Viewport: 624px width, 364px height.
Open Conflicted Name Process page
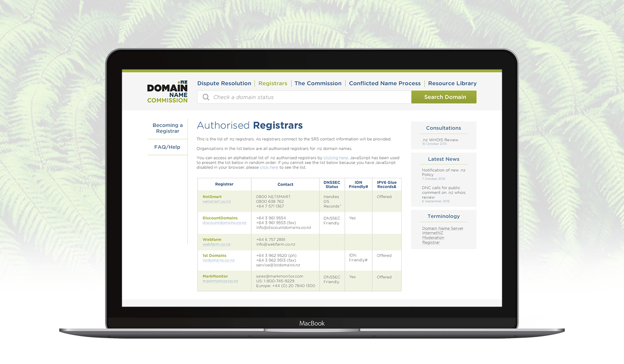click(385, 83)
